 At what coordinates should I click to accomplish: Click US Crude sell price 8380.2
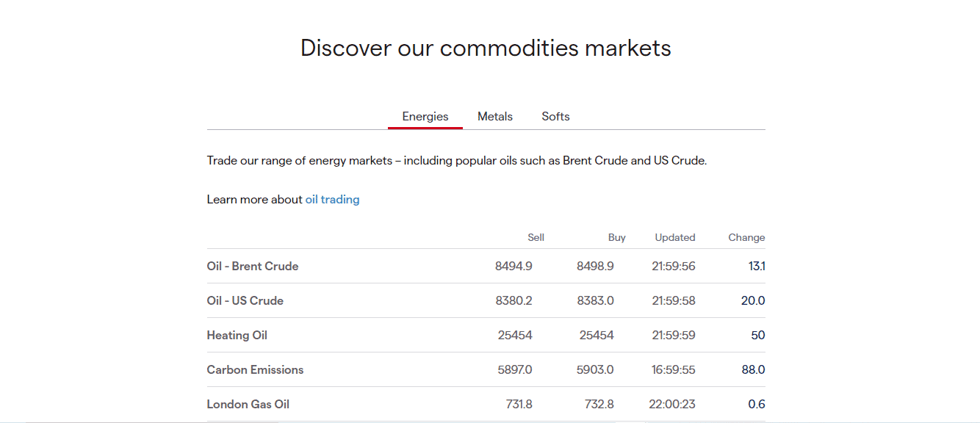[514, 300]
